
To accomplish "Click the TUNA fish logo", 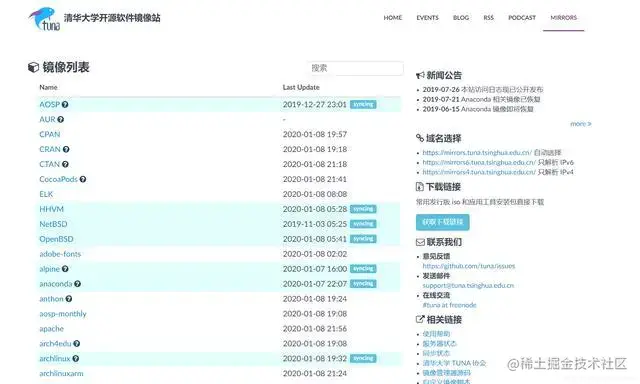I will tap(44, 19).
